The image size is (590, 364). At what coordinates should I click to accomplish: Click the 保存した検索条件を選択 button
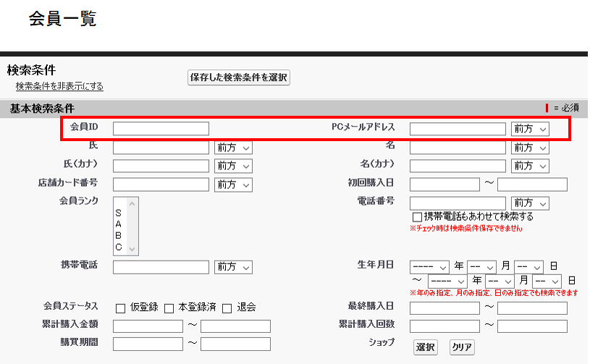tap(239, 77)
